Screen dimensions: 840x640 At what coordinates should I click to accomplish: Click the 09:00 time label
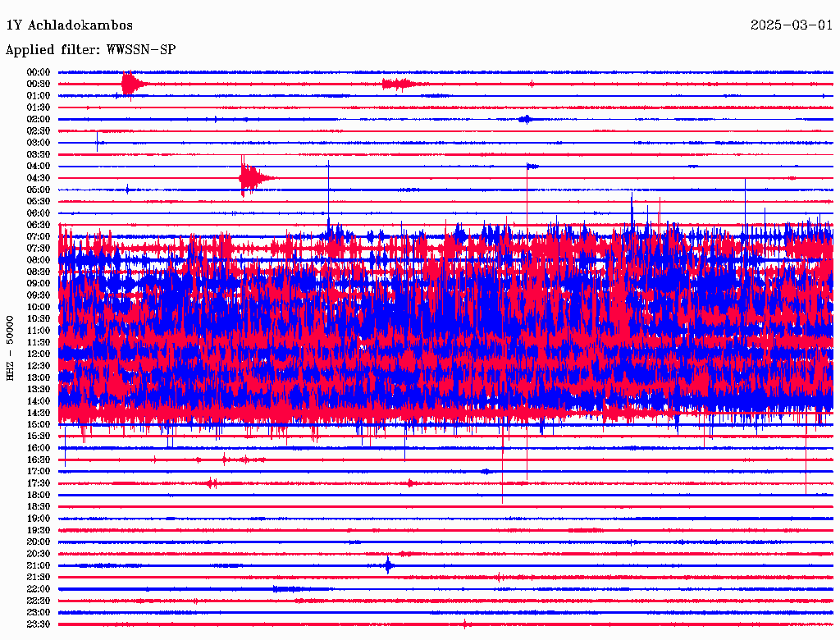(39, 284)
